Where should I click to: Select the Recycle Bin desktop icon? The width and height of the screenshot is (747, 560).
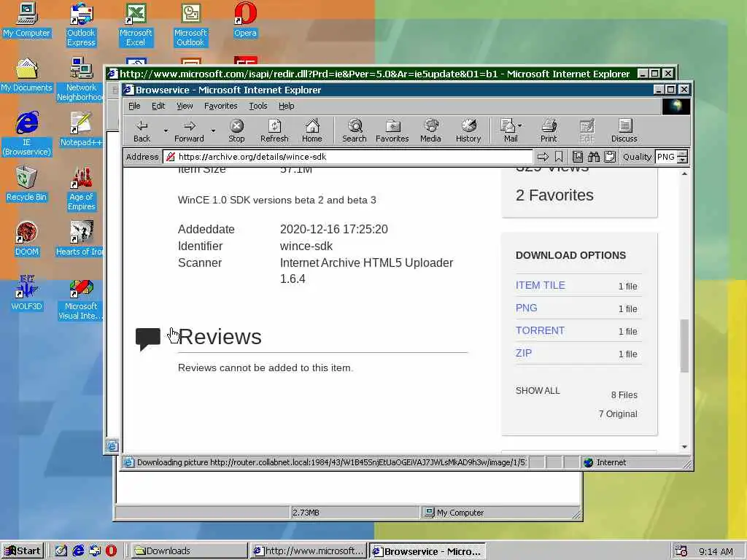pos(27,184)
